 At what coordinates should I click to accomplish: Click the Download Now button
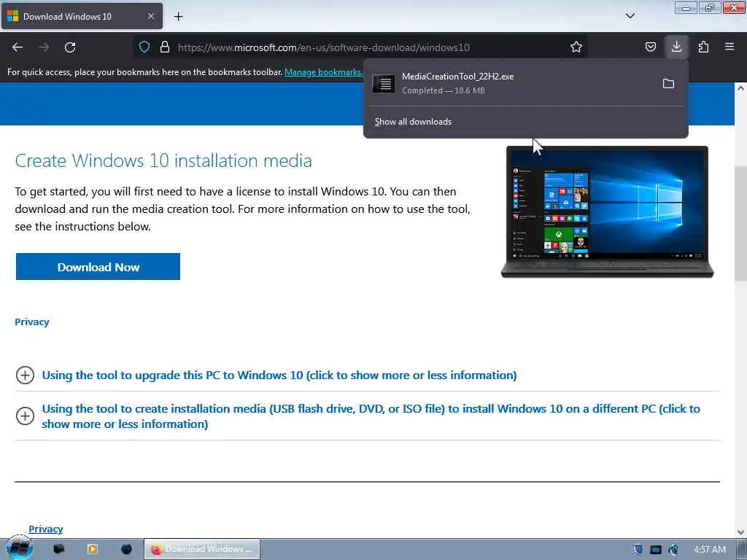tap(98, 267)
